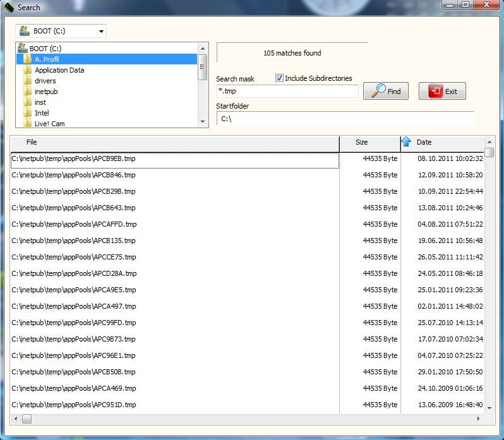Toggle Include Subdirectories checkbox
This screenshot has width=504, height=440.
[279, 78]
